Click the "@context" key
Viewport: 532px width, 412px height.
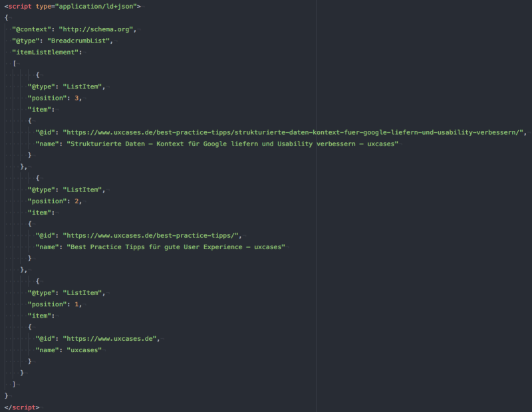click(31, 29)
